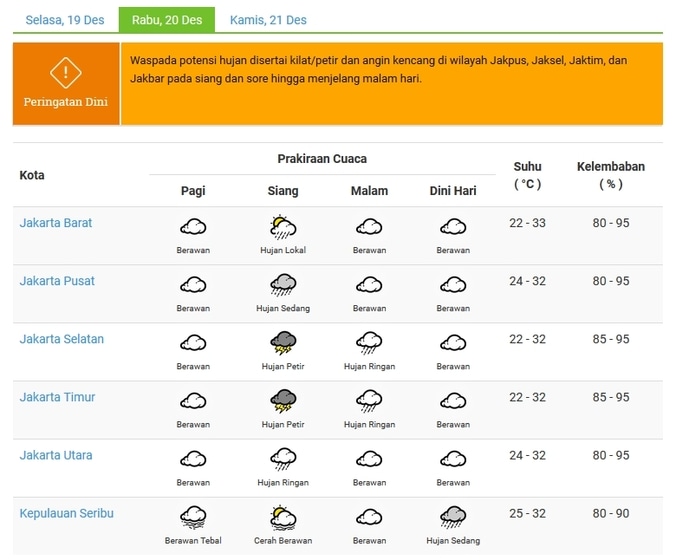Viewport: 676px width, 560px height.
Task: Click Jakarta Selatan's Malam Hujan Ringan icon
Action: pos(369,343)
